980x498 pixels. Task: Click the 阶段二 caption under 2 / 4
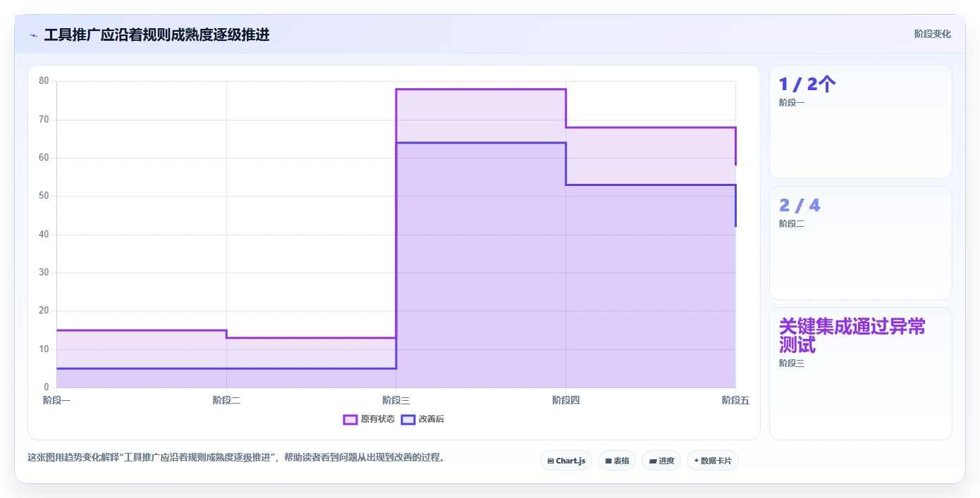(x=792, y=224)
